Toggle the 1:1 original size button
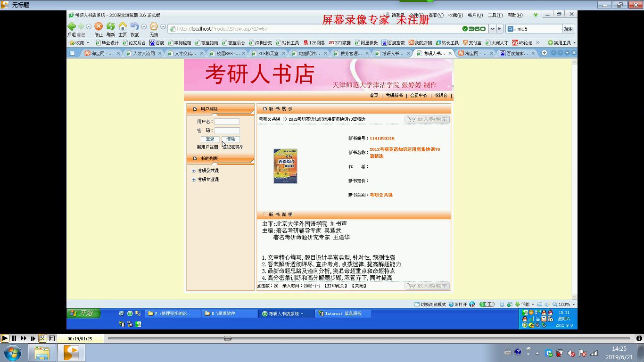644x362 pixels. click(52, 338)
